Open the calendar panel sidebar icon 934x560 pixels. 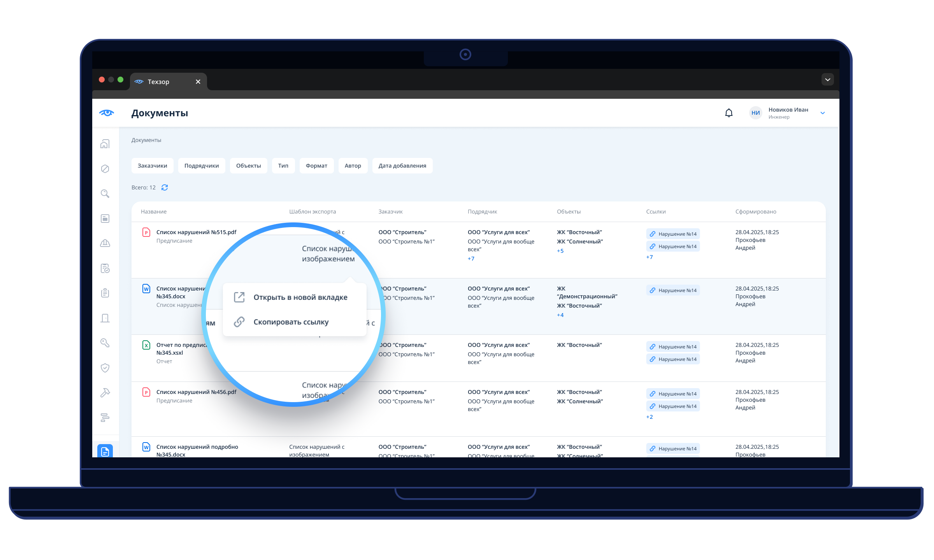pos(105,219)
